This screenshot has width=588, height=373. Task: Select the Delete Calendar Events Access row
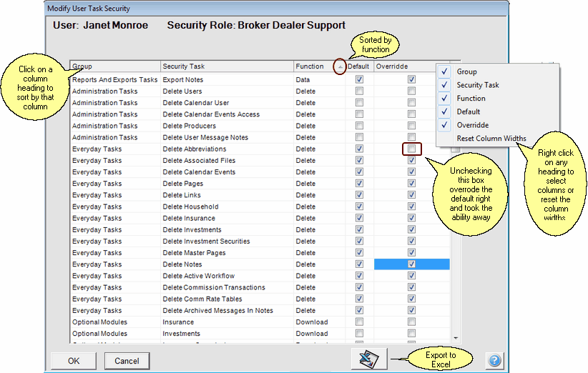pyautogui.click(x=260, y=114)
